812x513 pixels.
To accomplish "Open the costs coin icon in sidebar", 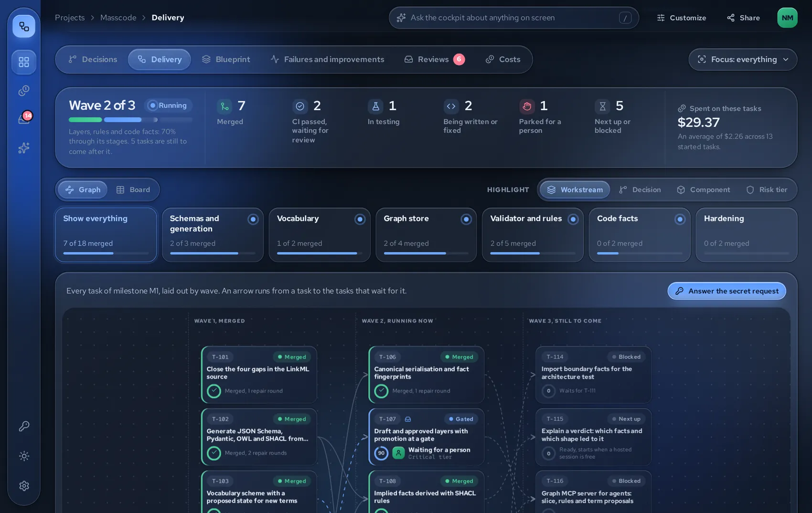I will (x=24, y=91).
